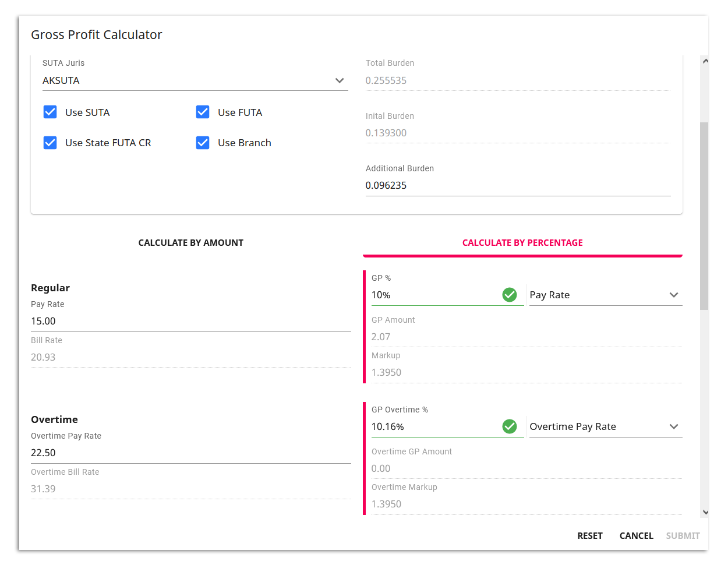The width and height of the screenshot is (728, 568).
Task: Click the scrollbar down arrow
Action: pos(705,513)
